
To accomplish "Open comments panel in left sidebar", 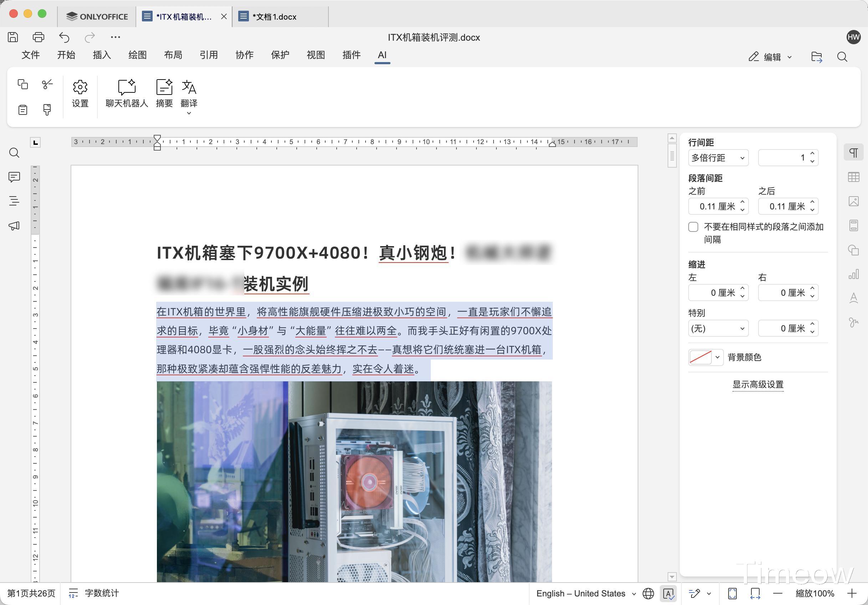I will pyautogui.click(x=14, y=177).
